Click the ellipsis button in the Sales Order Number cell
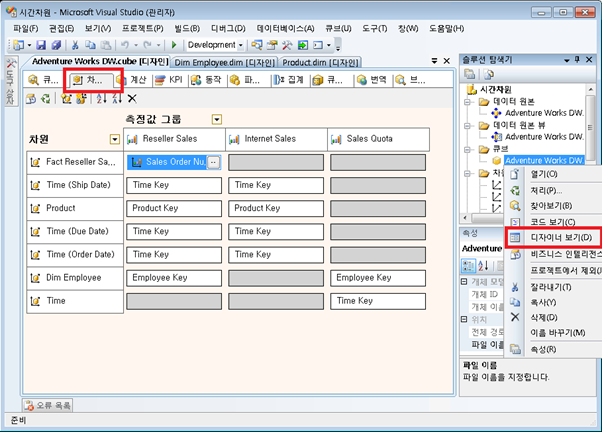Viewport: 602px width, 432px height. tap(213, 162)
